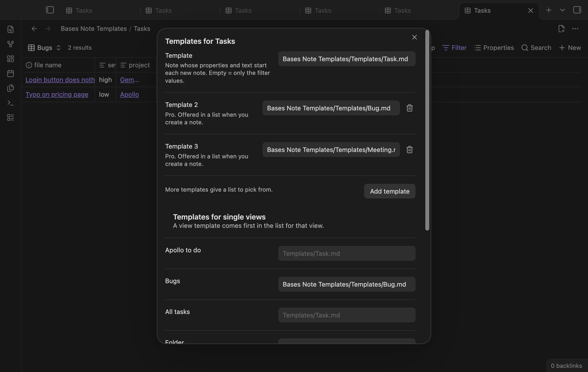Navigate back with the left arrow

point(34,28)
